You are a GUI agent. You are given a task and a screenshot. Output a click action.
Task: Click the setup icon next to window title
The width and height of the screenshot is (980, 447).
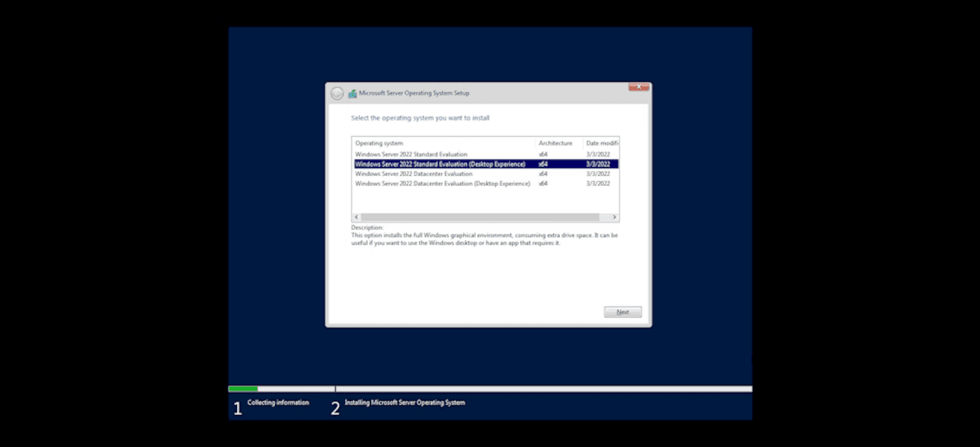point(352,93)
